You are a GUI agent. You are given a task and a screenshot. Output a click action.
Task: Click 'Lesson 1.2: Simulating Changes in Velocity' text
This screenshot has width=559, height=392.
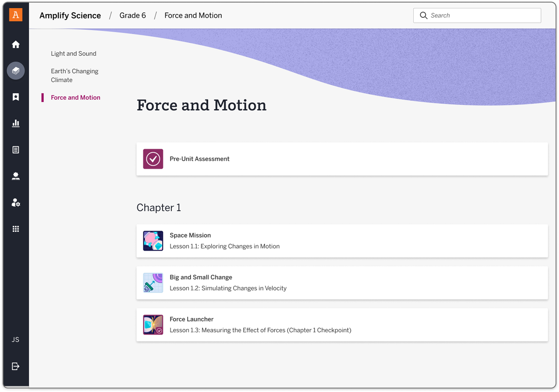click(x=228, y=288)
